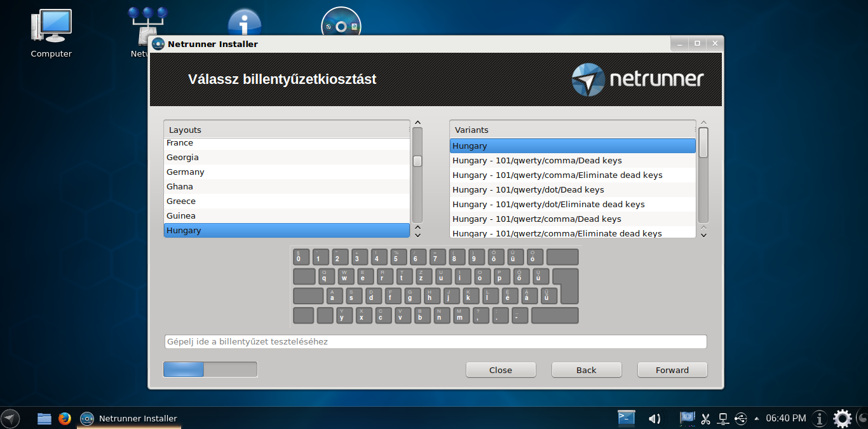This screenshot has width=868, height=429.
Task: Choose Hungary 101/qwertz/comma/Dead keys variant
Action: 573,219
